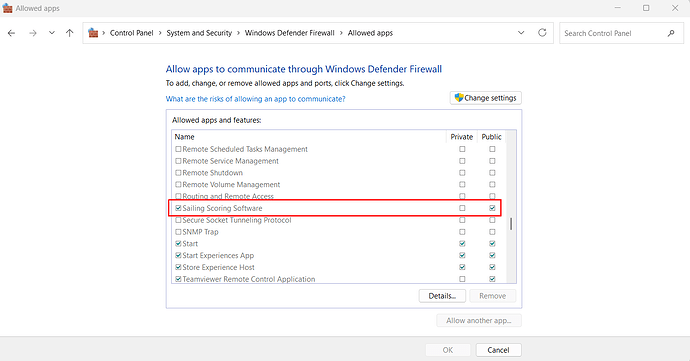Screen dimensions: 690x361
Task: Maximize the Allowed apps window
Action: click(x=646, y=8)
